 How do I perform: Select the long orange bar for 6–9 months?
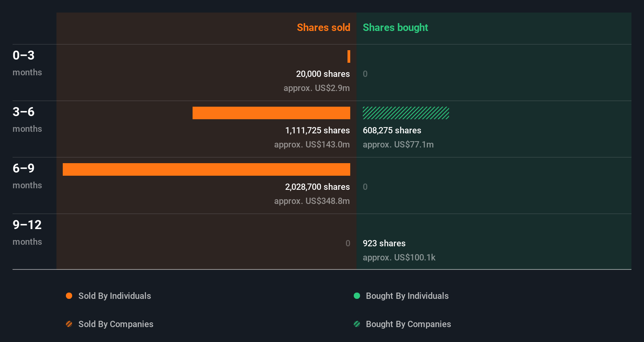[x=206, y=169]
